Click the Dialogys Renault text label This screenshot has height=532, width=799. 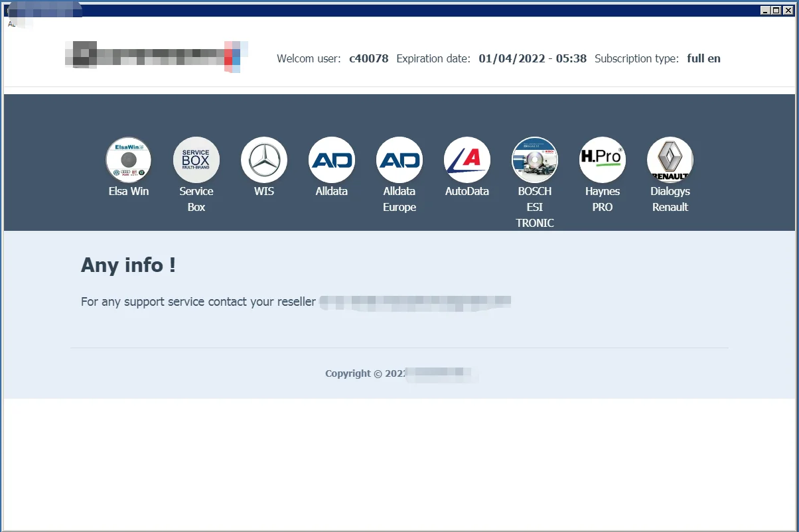click(x=670, y=199)
